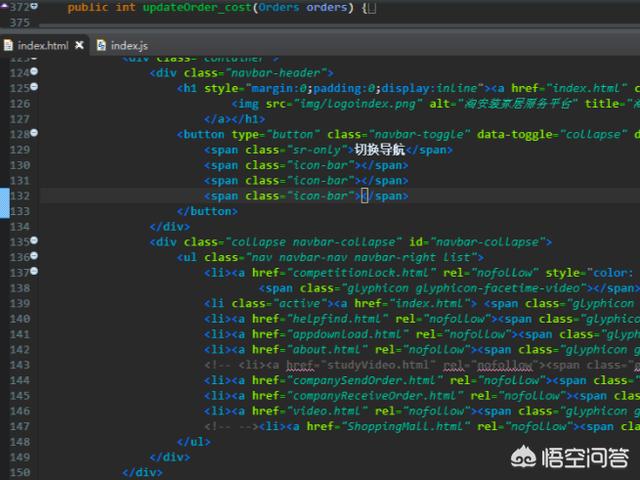Collapse the h1 fold at line 125
Viewport: 640px width, 480px height.
(34, 87)
